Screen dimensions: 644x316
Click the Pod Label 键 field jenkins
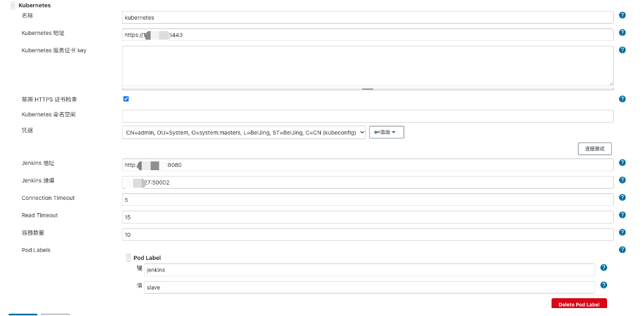(x=369, y=270)
